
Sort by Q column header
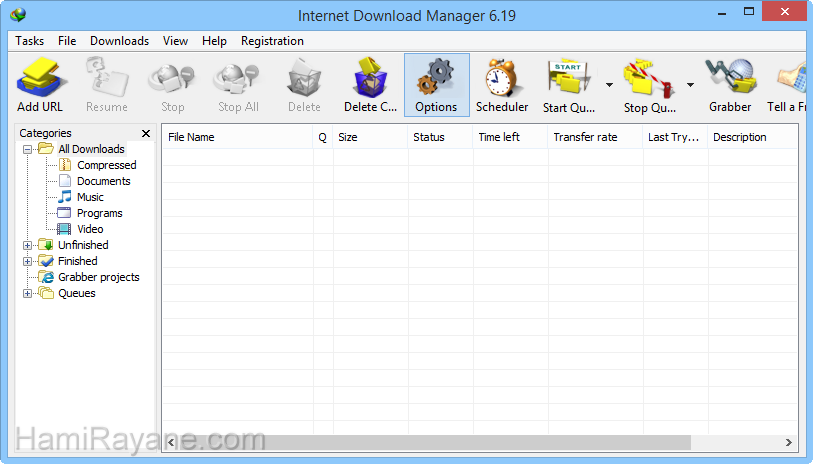point(323,137)
